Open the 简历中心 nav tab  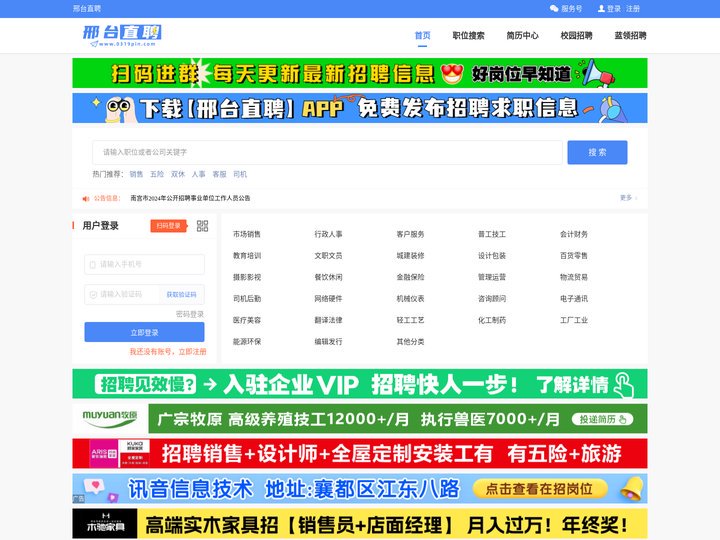point(523,35)
